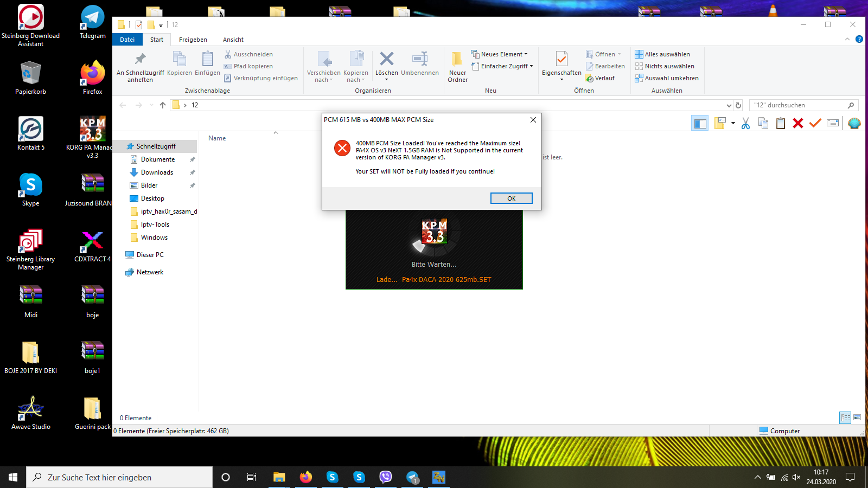Collapse the ribbon with the chevron
Viewport: 868px width, 488px height.
847,39
